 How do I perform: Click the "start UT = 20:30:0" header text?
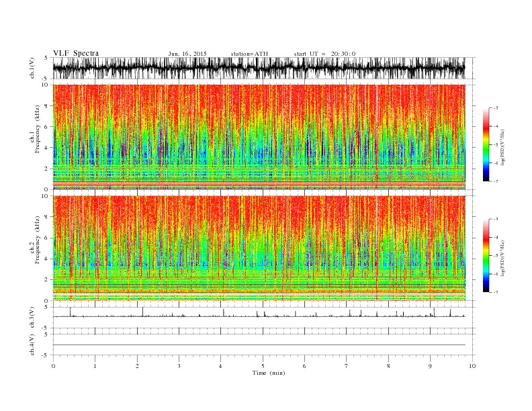point(324,54)
